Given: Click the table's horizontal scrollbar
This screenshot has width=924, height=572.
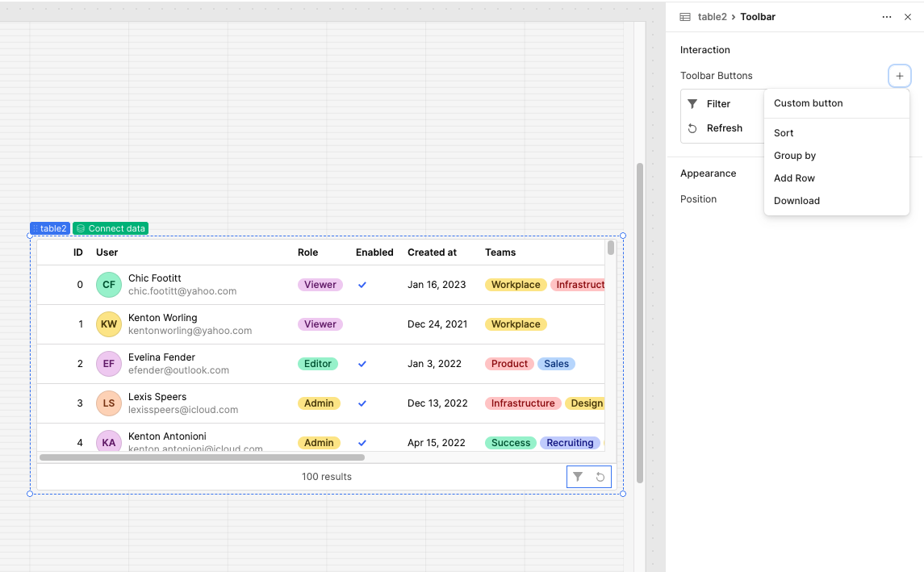Looking at the screenshot, I should (202, 457).
